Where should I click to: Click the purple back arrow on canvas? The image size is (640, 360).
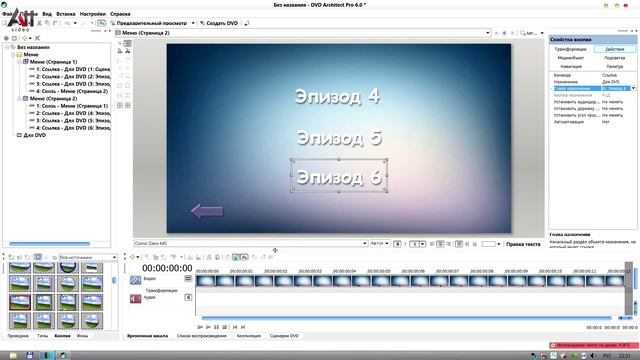click(x=207, y=211)
